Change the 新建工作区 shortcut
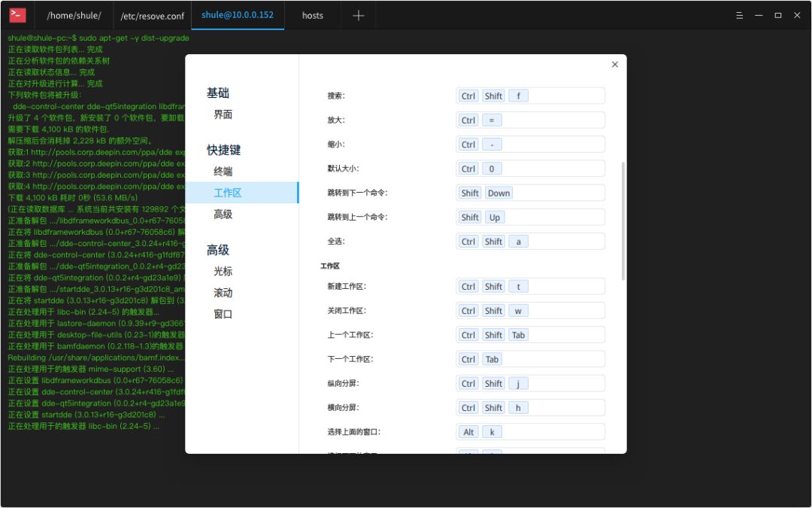 (530, 286)
